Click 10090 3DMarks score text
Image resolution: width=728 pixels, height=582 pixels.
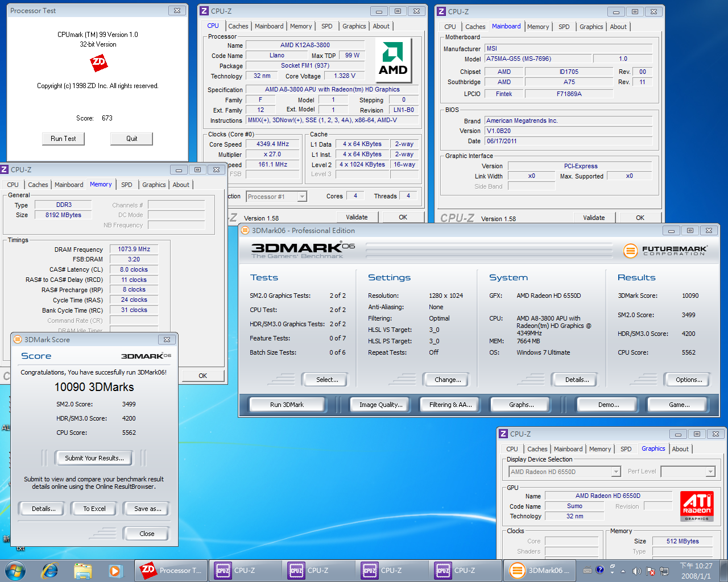(94, 387)
